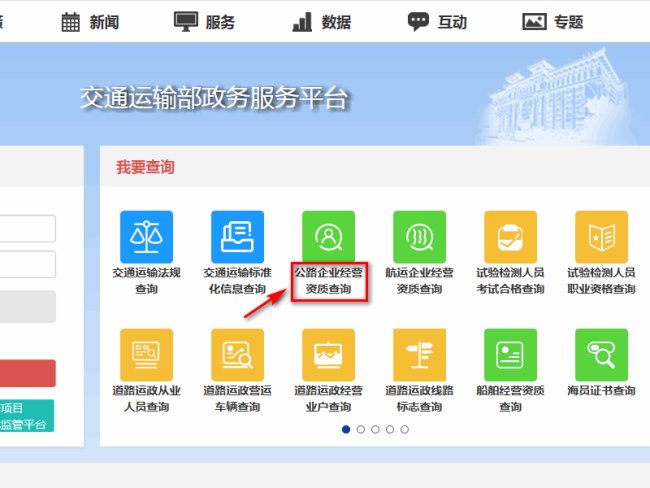The image size is (650, 488).
Task: Click the 航运企业经营资质查询 icon
Action: coord(419,237)
